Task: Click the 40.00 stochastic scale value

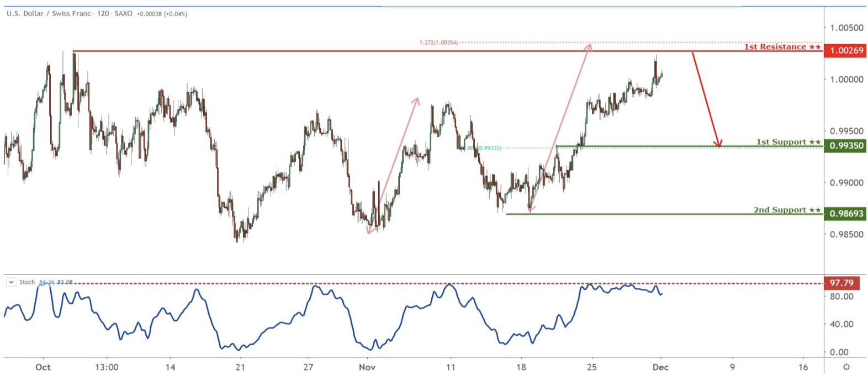Action: pyautogui.click(x=842, y=324)
